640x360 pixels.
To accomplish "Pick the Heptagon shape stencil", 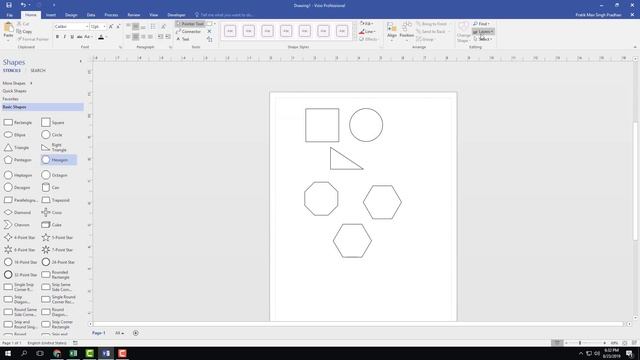I will point(18,175).
